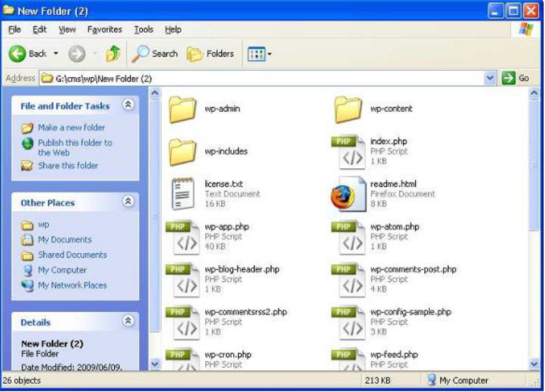This screenshot has width=545, height=392.
Task: Open the Help menu
Action: [173, 30]
